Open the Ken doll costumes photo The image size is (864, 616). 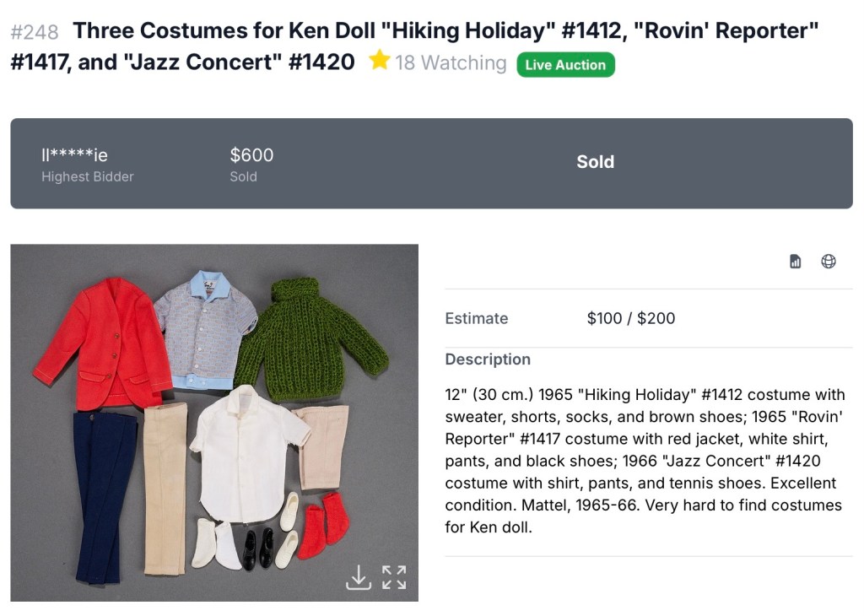214,422
